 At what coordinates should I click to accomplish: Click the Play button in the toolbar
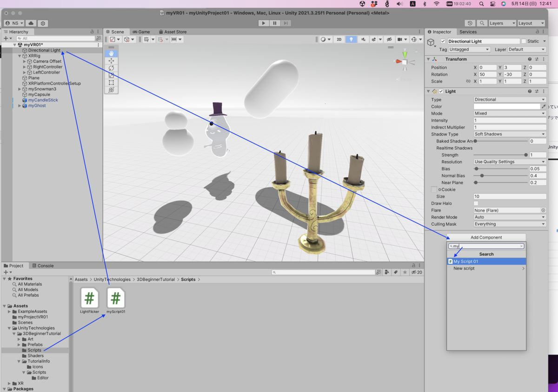[x=264, y=23]
